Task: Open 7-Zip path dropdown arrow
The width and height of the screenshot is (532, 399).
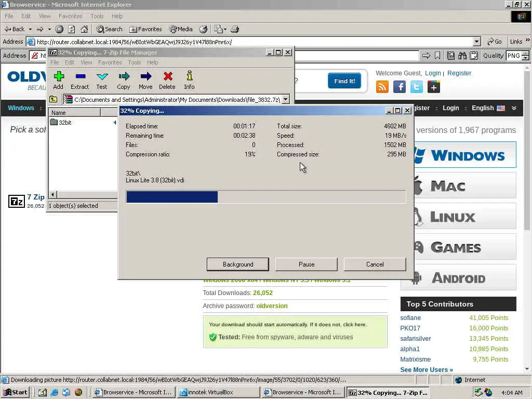Action: 286,99
